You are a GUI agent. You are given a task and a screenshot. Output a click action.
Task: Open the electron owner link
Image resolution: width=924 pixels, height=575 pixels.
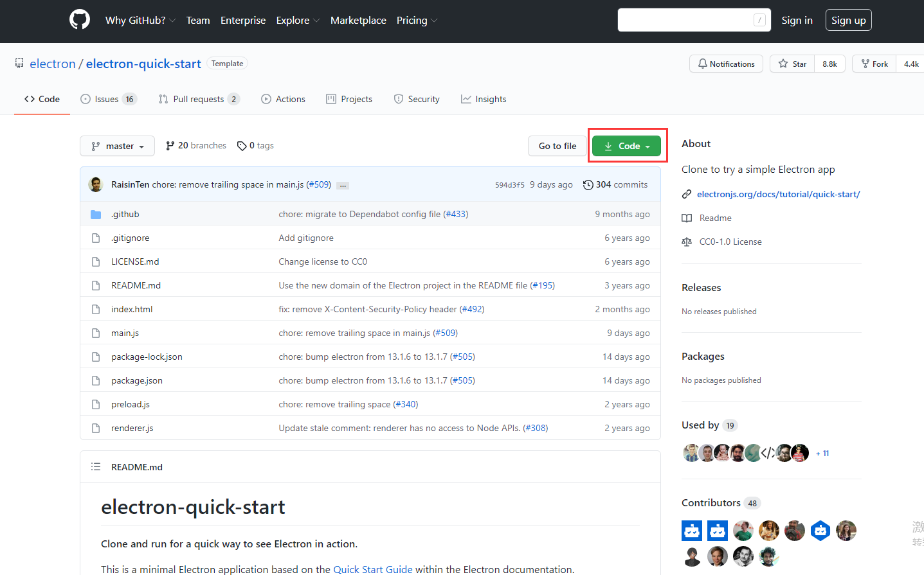tap(53, 64)
